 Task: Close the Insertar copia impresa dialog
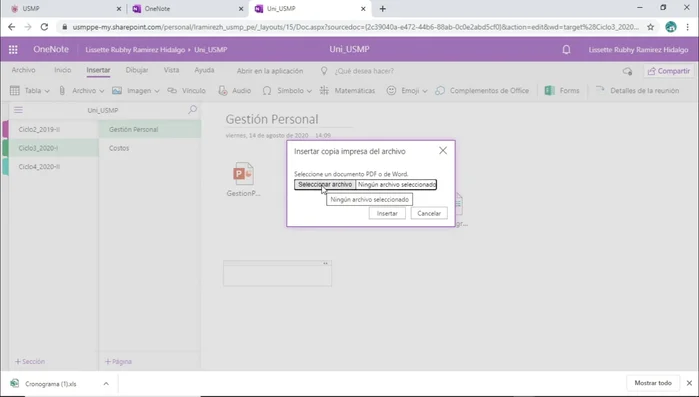tap(443, 151)
